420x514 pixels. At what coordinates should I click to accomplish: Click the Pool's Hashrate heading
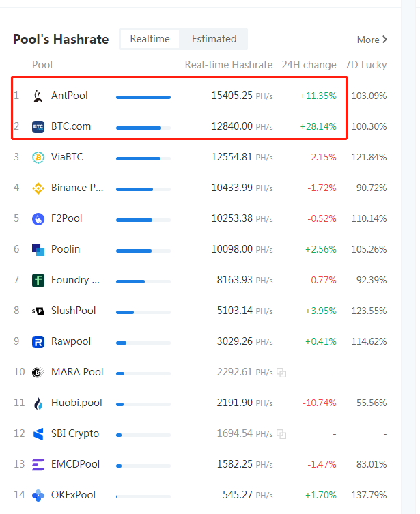coord(61,40)
